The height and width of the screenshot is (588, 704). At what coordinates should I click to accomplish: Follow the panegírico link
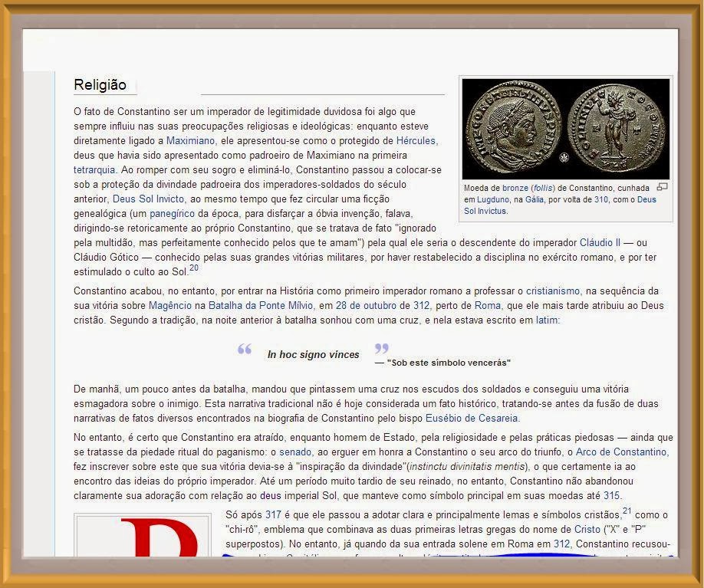click(x=172, y=214)
